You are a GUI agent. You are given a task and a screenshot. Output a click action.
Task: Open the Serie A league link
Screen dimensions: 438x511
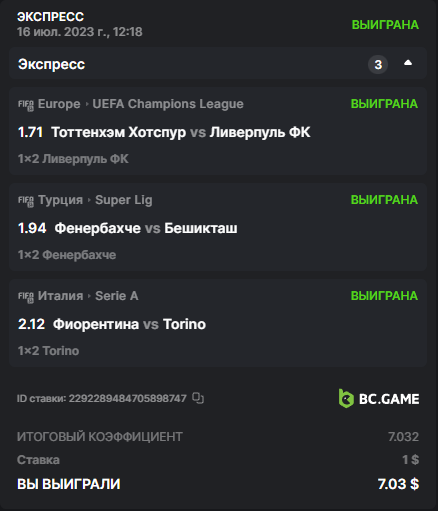(117, 296)
